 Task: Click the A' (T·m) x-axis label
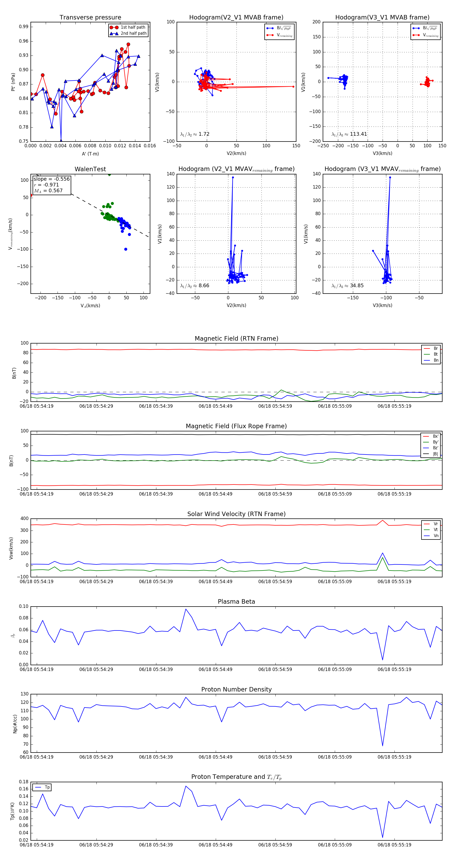pos(90,154)
